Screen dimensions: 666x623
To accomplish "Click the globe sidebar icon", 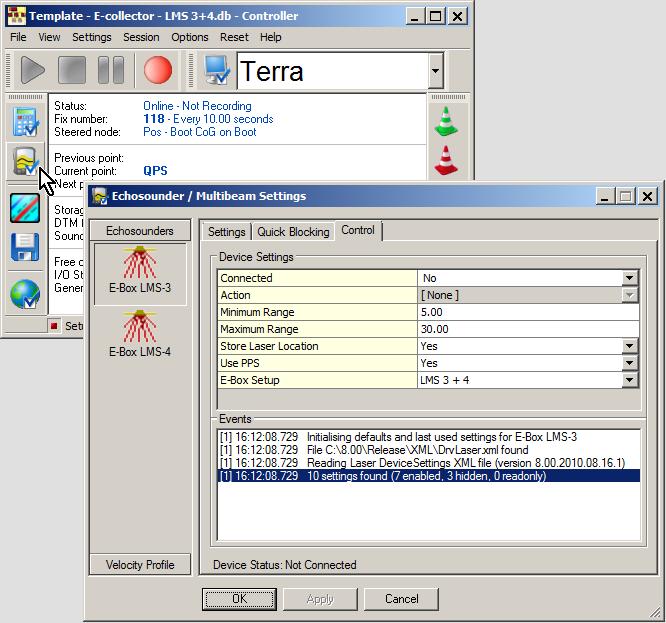I will click(x=24, y=293).
